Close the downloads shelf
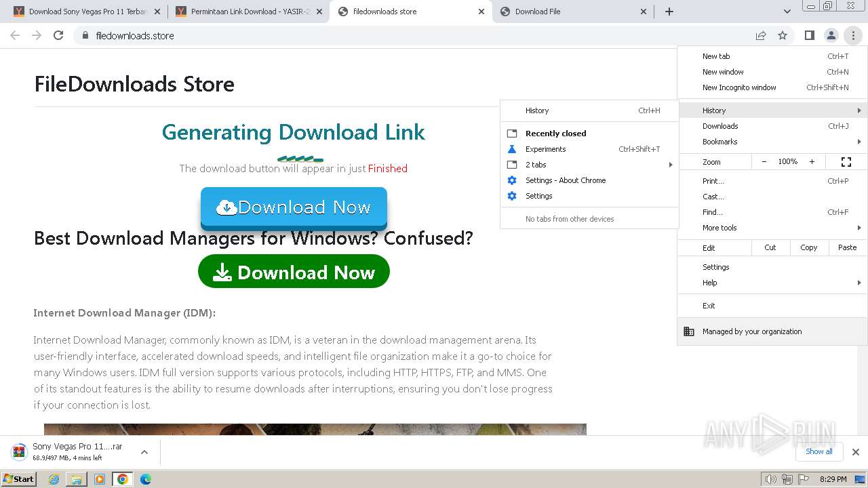This screenshot has height=488, width=868. pos(856,452)
